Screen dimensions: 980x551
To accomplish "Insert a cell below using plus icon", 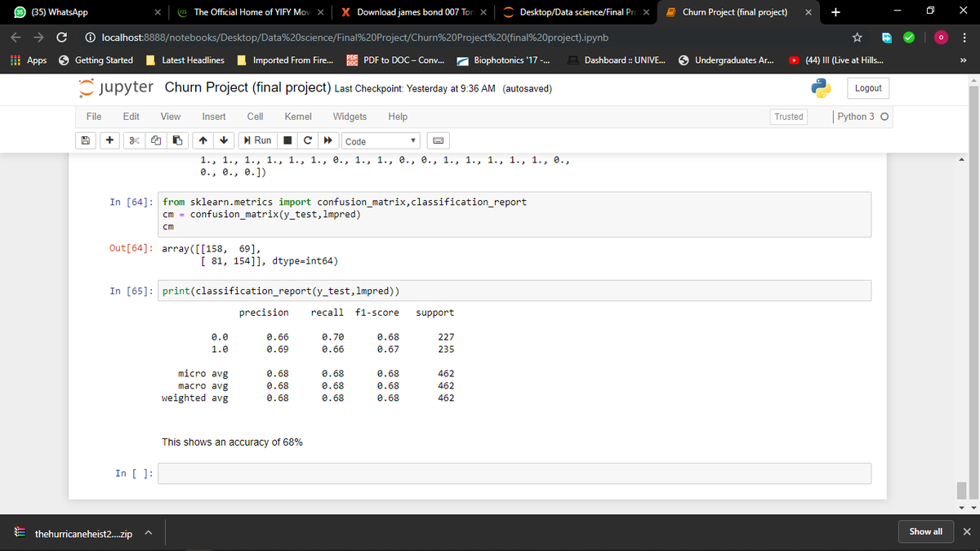I will [x=109, y=140].
